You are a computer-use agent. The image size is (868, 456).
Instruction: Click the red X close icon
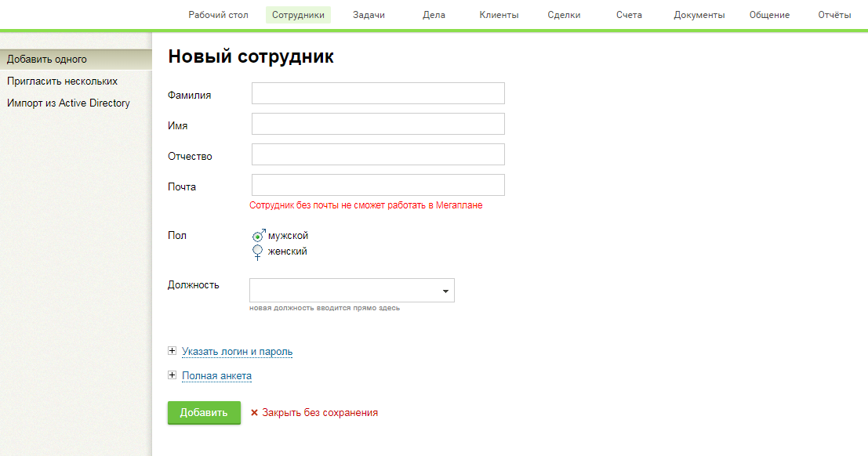point(254,413)
